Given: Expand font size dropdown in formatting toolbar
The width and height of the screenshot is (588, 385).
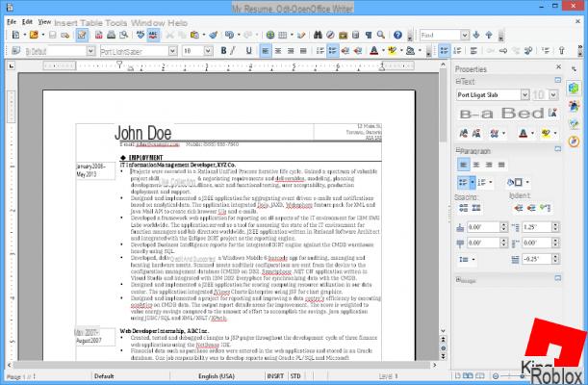Looking at the screenshot, I should point(208,51).
